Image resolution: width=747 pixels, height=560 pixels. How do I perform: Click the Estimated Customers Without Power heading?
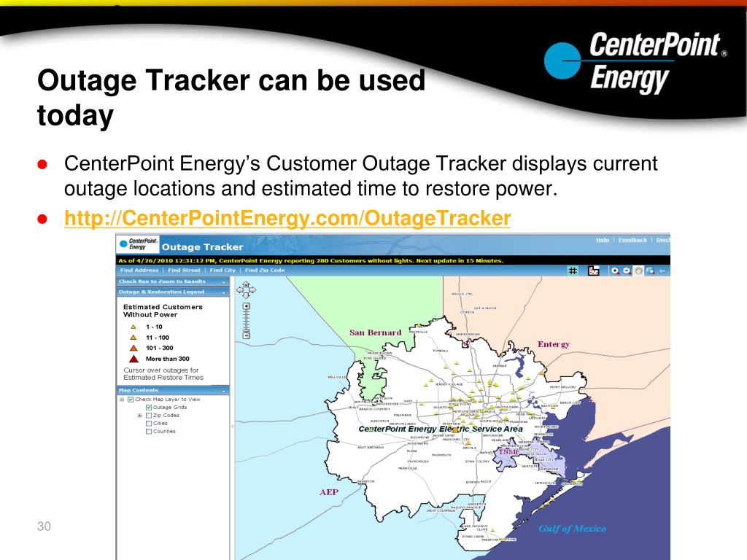(163, 311)
